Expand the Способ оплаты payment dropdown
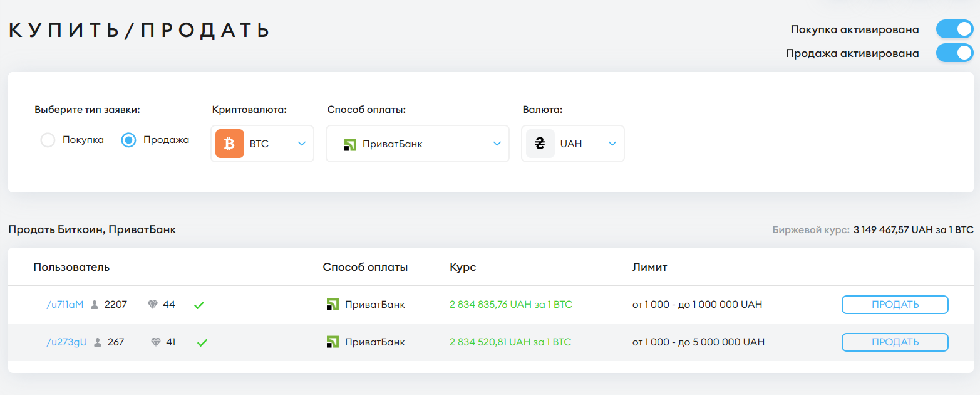The height and width of the screenshot is (395, 980). tap(495, 144)
